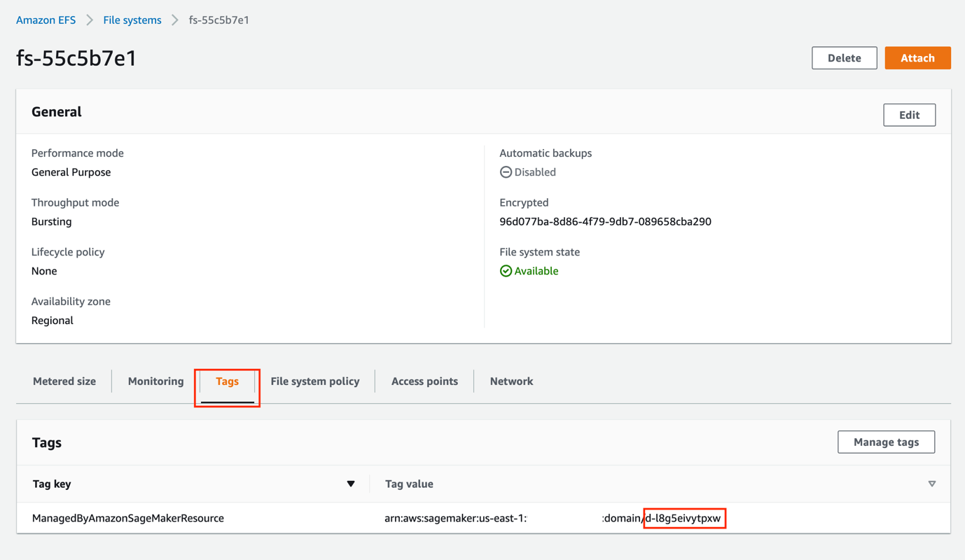Click the arn:aws:sagemaker:us-east-1 tag value text

(x=455, y=518)
